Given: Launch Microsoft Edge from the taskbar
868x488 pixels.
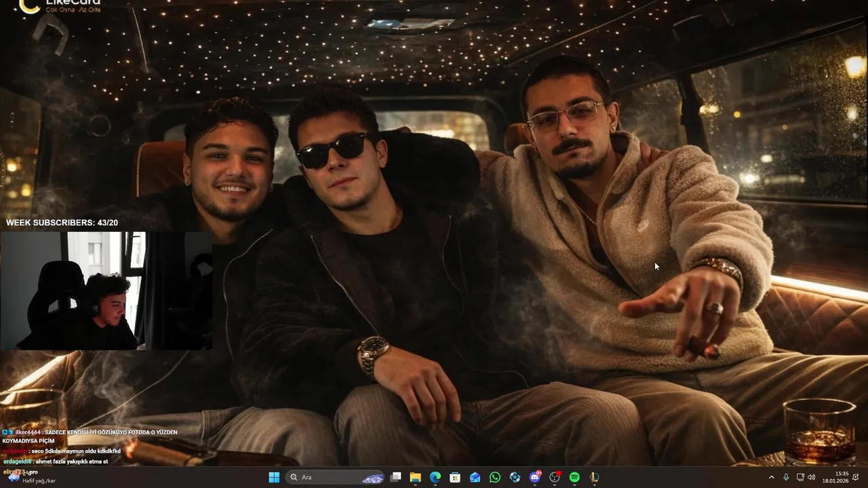Looking at the screenshot, I should pos(435,477).
